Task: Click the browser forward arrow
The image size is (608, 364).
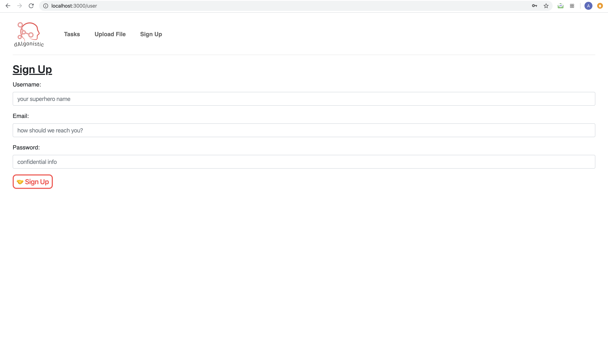Action: pos(20,6)
